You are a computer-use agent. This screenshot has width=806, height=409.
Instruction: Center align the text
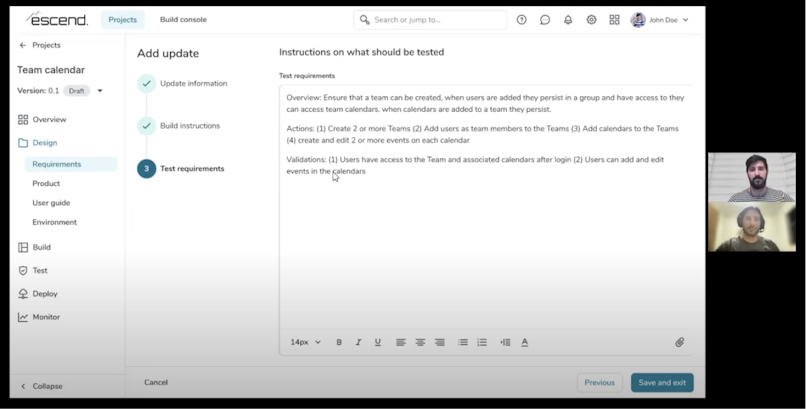coord(420,342)
